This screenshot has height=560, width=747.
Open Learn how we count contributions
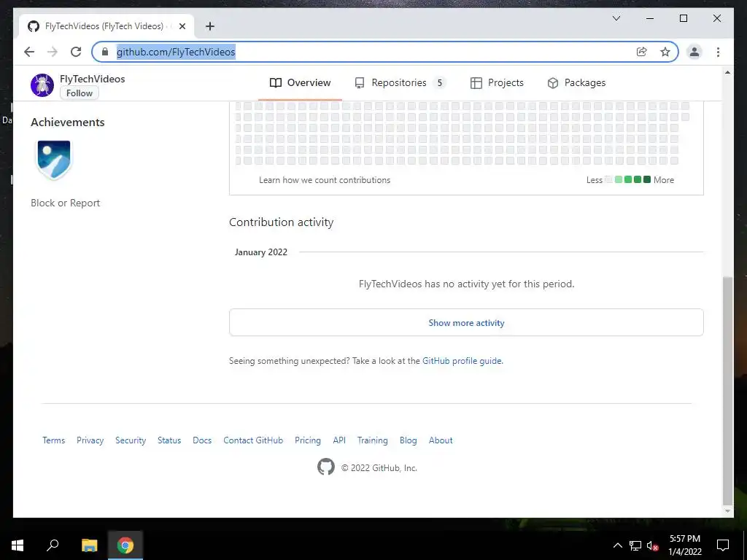pyautogui.click(x=325, y=180)
